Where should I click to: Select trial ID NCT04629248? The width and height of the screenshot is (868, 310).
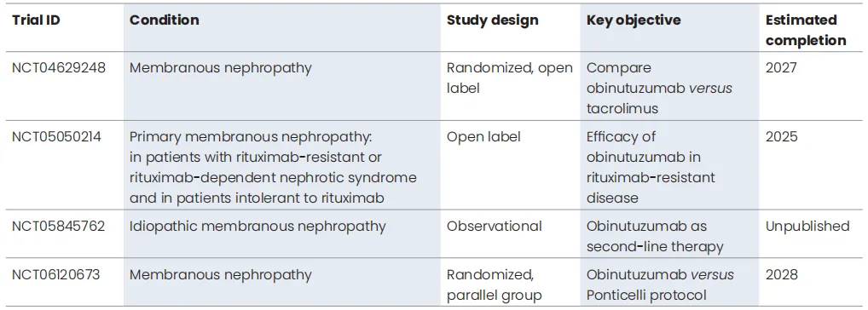coord(59,68)
